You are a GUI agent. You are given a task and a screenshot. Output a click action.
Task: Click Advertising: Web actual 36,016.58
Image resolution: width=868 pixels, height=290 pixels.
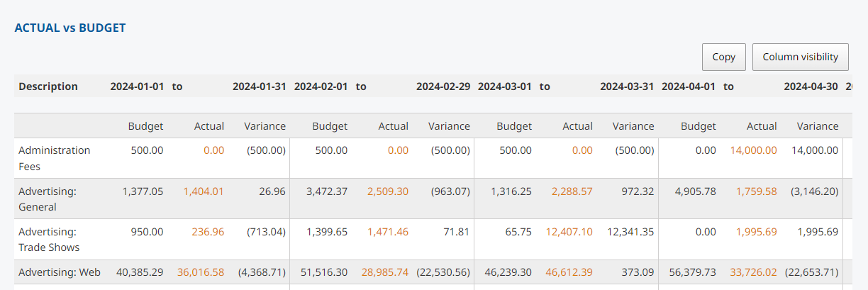click(201, 272)
